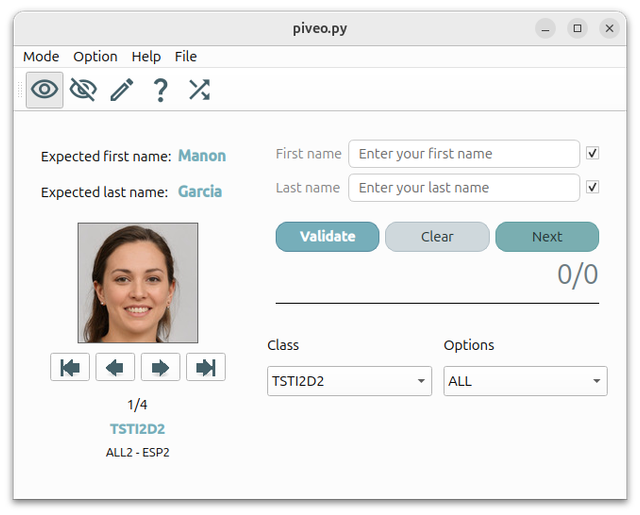This screenshot has height=515, width=640.
Task: Open the Options dropdown showing ALL
Action: pyautogui.click(x=525, y=381)
